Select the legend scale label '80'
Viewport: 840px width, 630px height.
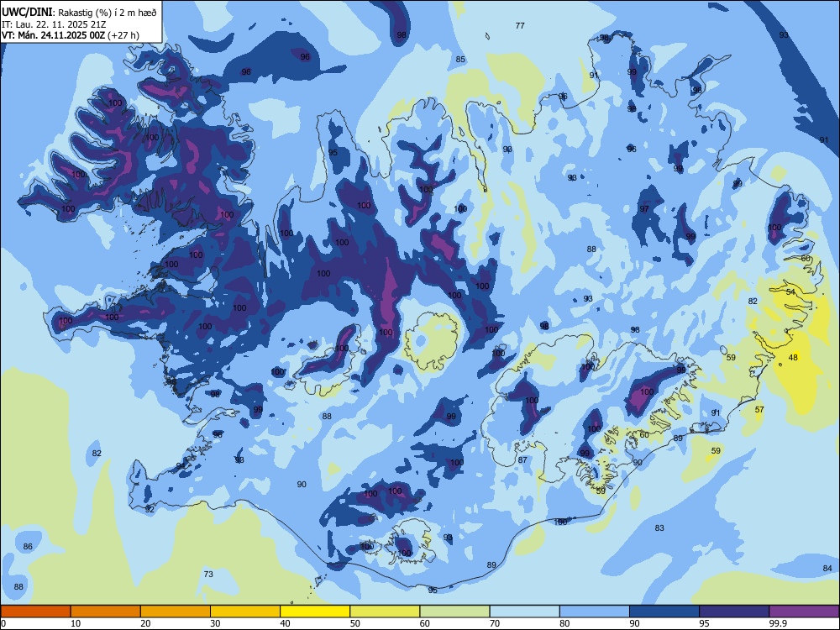click(x=564, y=623)
